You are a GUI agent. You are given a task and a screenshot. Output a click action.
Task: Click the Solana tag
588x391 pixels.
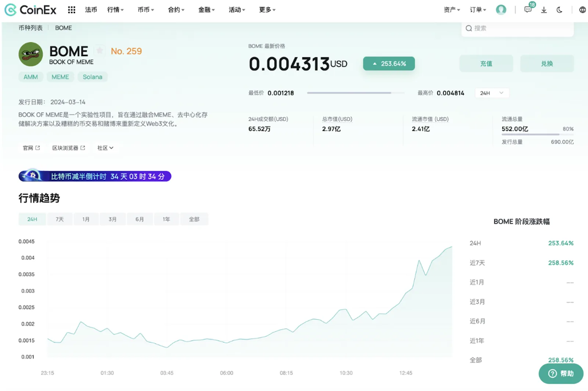pyautogui.click(x=93, y=77)
